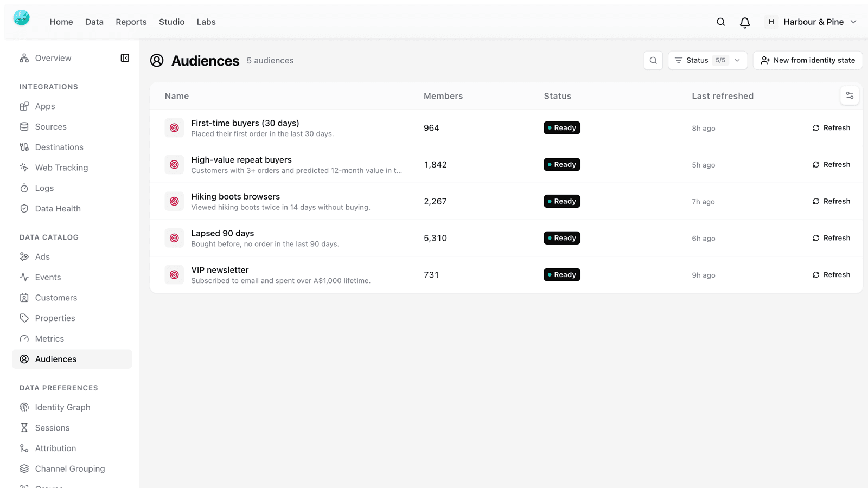Click target icon for Lapsed 90 days row
The width and height of the screenshot is (868, 488).
[174, 238]
